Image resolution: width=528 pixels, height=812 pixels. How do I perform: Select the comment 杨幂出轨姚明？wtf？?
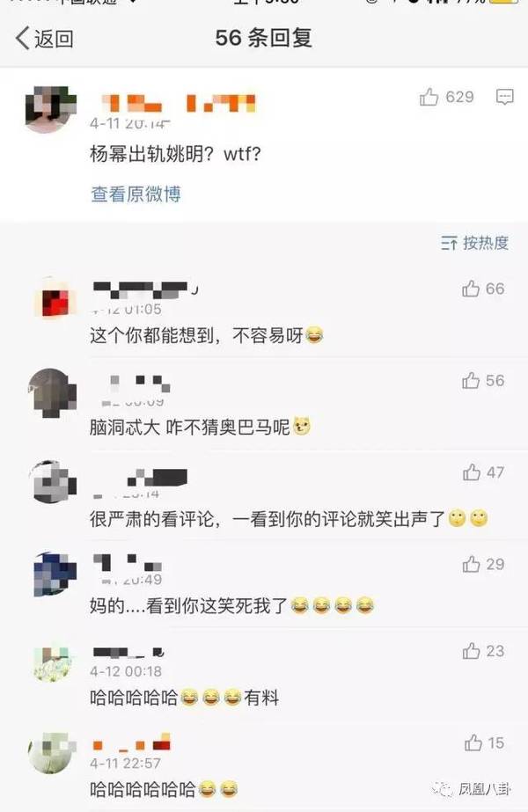point(176,154)
